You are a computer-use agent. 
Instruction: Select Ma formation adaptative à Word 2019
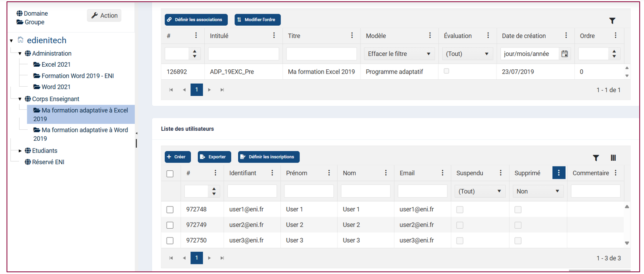pyautogui.click(x=80, y=134)
